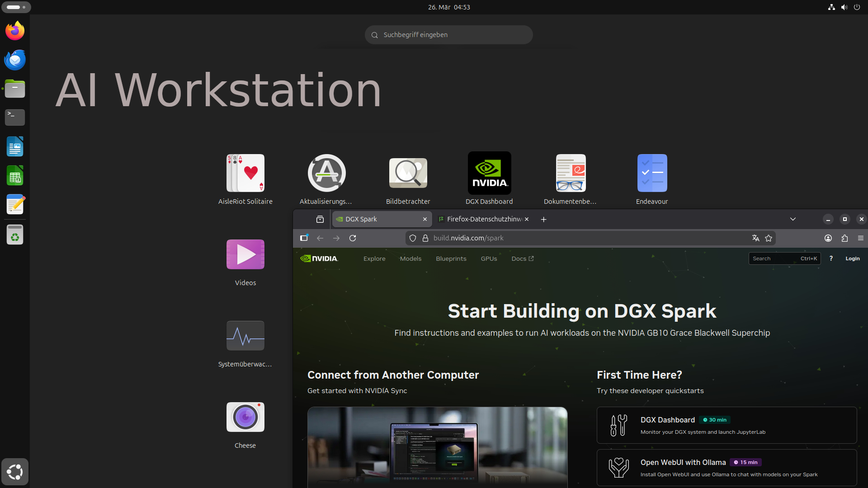Click the Docs external link

[523, 259]
